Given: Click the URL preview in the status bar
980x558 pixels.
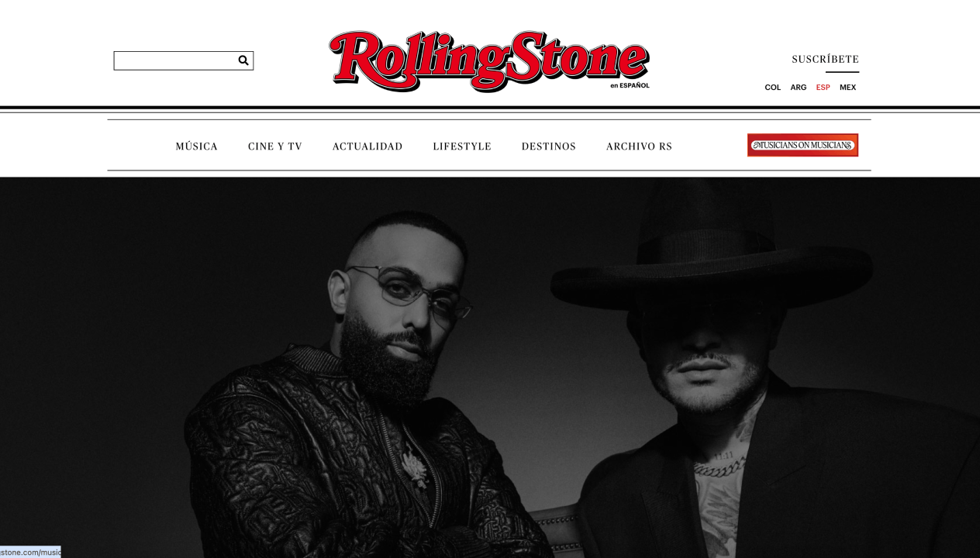Looking at the screenshot, I should [30, 552].
